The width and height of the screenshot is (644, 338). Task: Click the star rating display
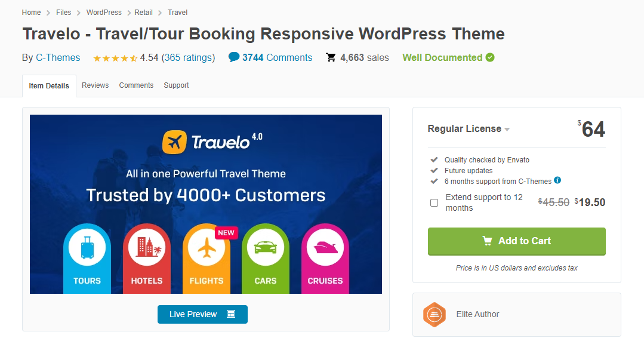point(115,58)
